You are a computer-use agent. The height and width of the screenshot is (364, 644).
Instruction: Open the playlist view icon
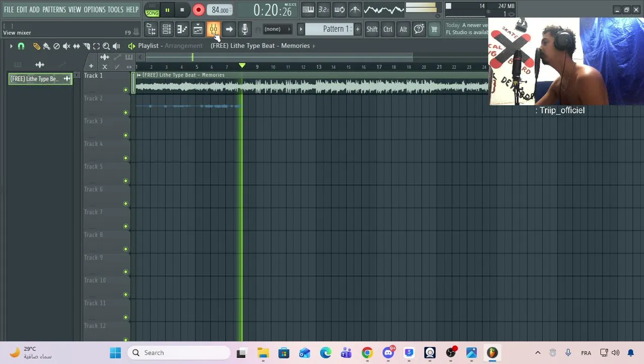coord(198,29)
